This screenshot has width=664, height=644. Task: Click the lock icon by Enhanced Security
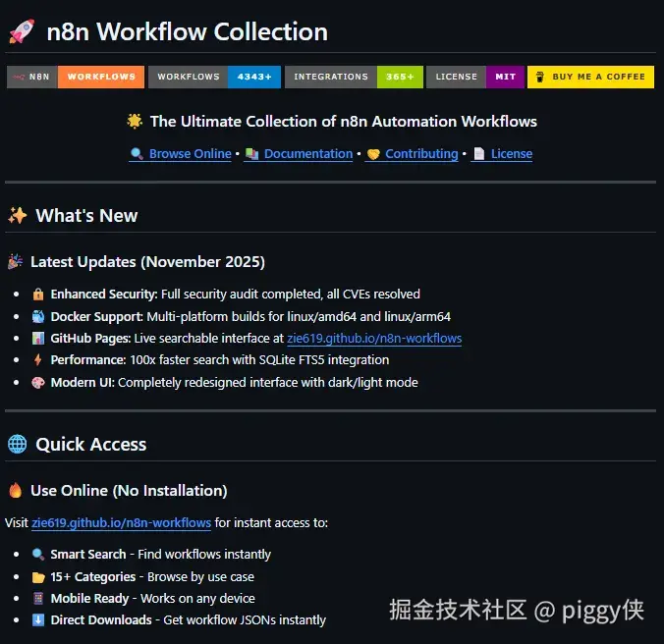click(38, 295)
